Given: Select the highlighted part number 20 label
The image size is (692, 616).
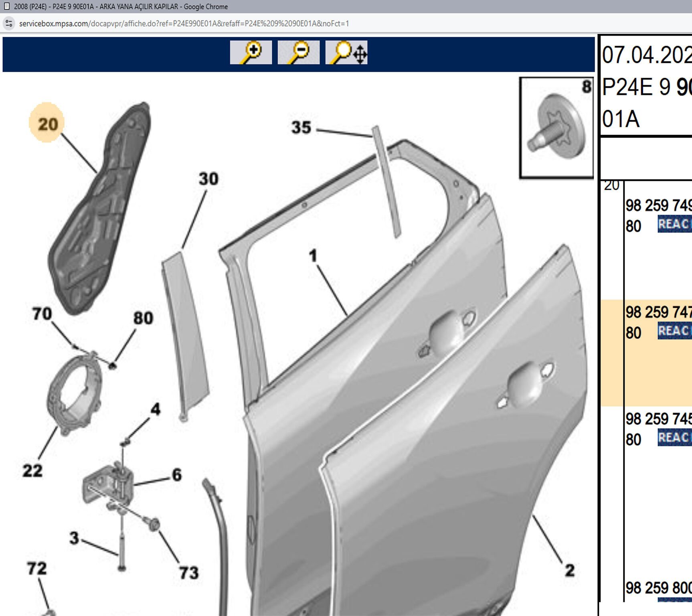Looking at the screenshot, I should tap(47, 124).
